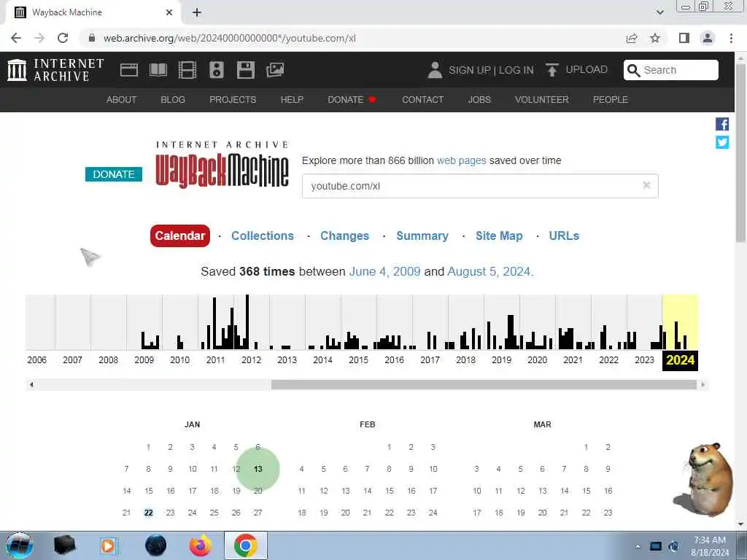Show hidden system tray icons
Viewport: 747px width, 560px height.
click(638, 546)
